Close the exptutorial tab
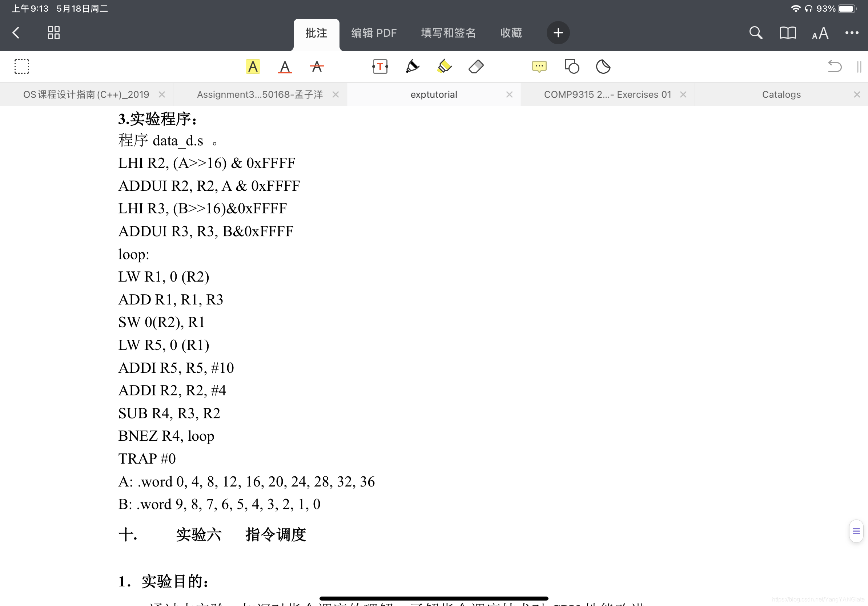The width and height of the screenshot is (868, 606). (509, 94)
